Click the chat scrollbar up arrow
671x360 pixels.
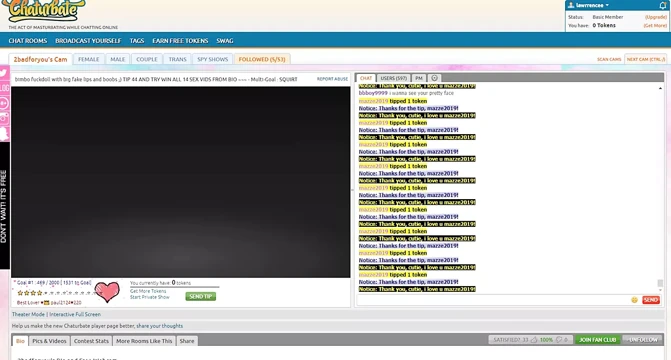660,88
